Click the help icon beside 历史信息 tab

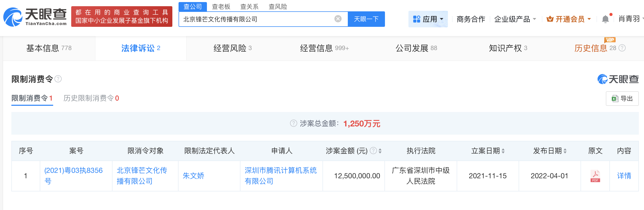pyautogui.click(x=622, y=48)
